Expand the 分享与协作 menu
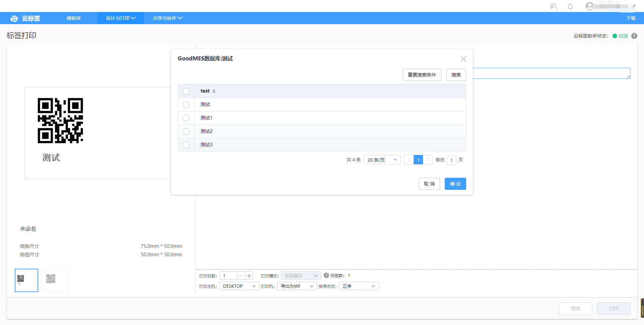The image size is (644, 325). [x=168, y=18]
